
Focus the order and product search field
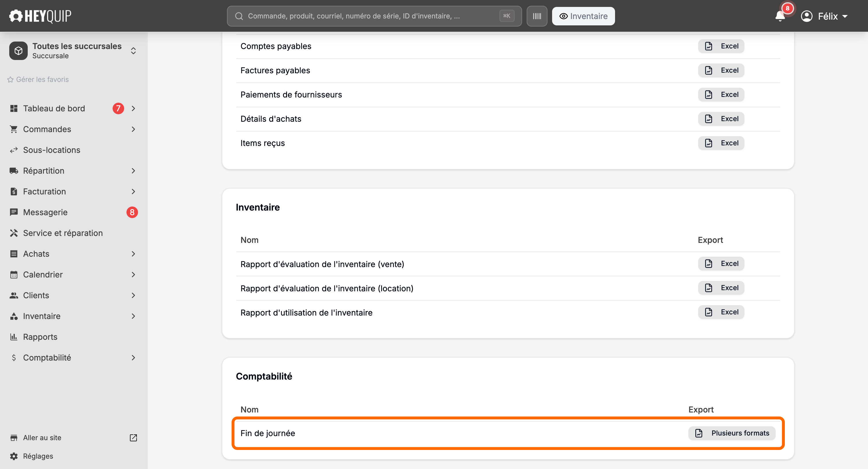[374, 16]
